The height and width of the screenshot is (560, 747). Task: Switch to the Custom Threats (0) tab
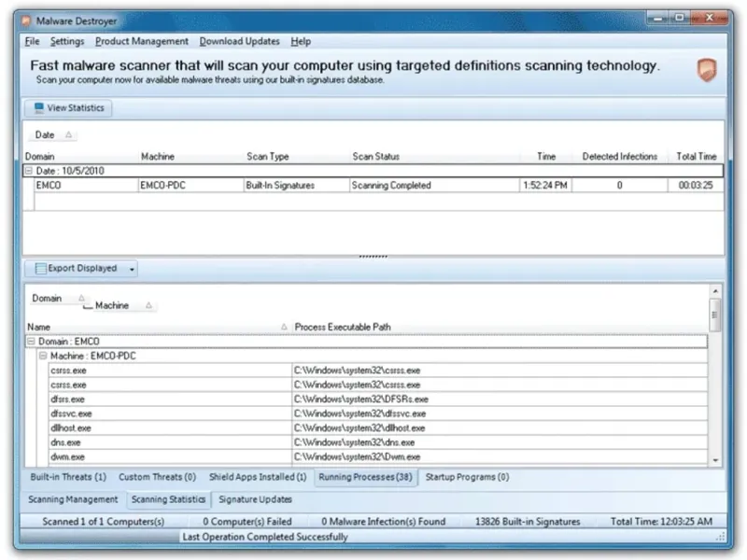pos(157,477)
